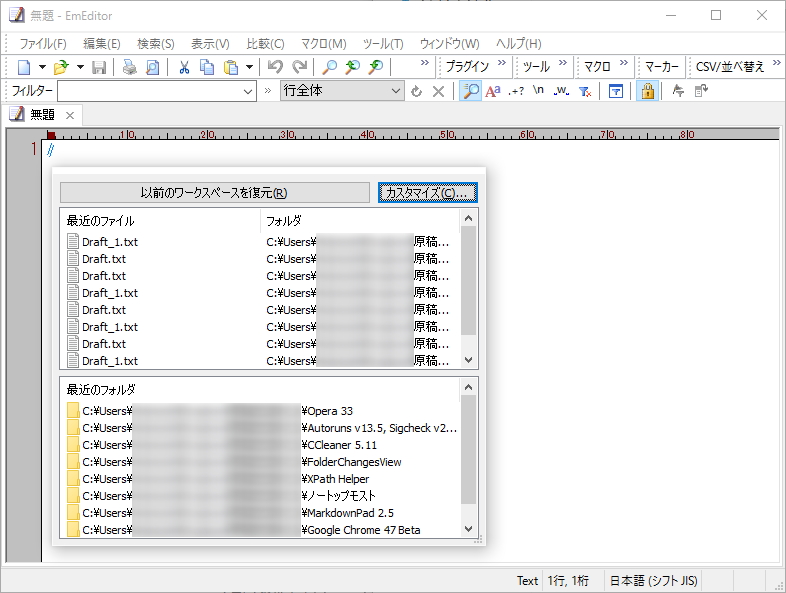Toggle the filter lock padlock button
The width and height of the screenshot is (786, 593).
pos(647,91)
